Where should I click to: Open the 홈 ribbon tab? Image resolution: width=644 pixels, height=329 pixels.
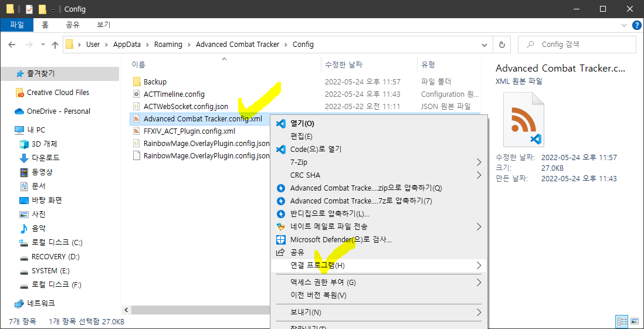[x=45, y=25]
